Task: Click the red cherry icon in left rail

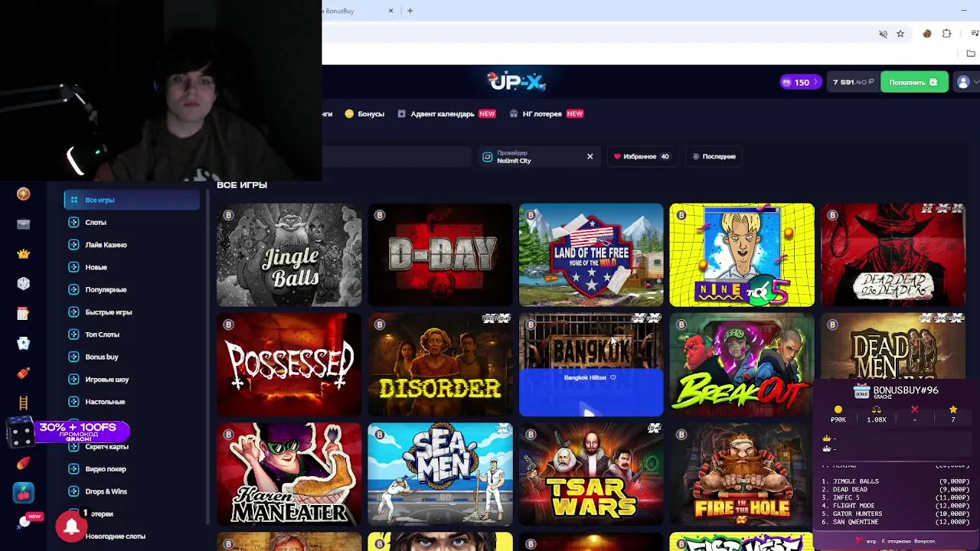Action: (23, 494)
